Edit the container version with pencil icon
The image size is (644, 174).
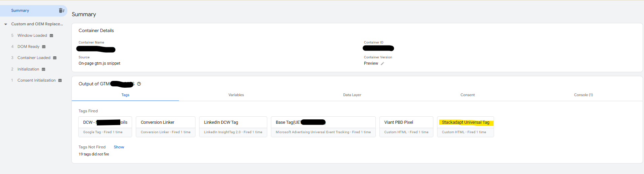coord(382,63)
